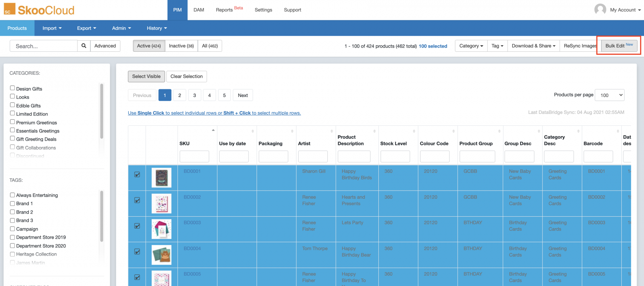
Task: Focus the SKU column filter field
Action: (194, 156)
